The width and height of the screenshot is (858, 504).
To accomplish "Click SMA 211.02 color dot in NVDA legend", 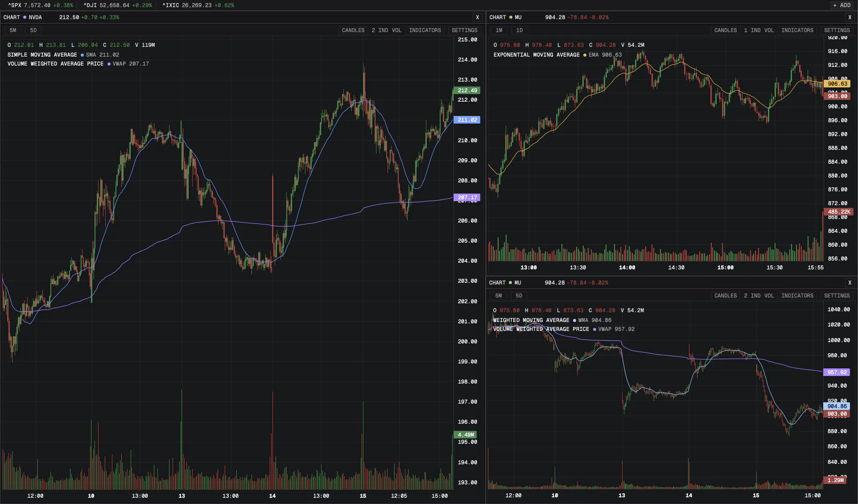I will point(82,55).
